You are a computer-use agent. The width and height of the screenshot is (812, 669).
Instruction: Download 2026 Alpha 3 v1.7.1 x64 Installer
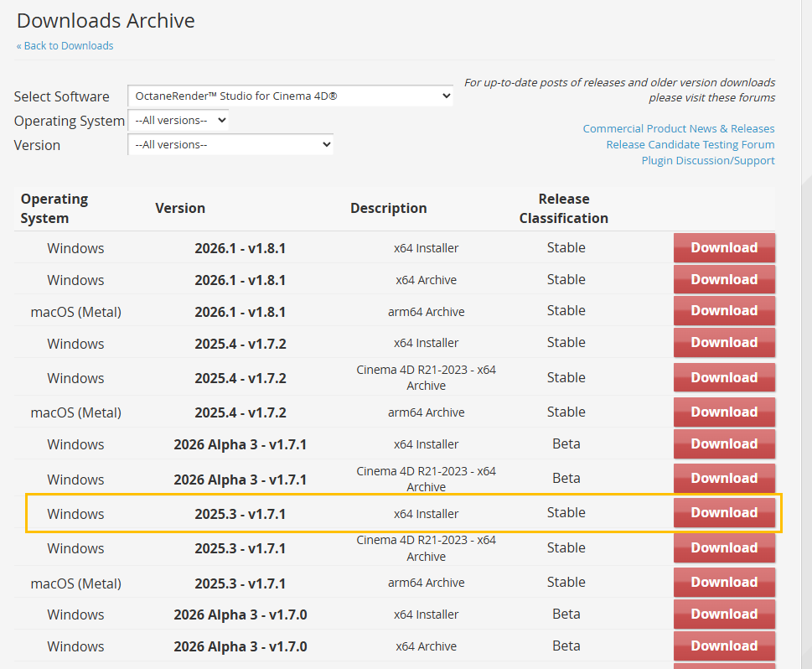pyautogui.click(x=724, y=443)
